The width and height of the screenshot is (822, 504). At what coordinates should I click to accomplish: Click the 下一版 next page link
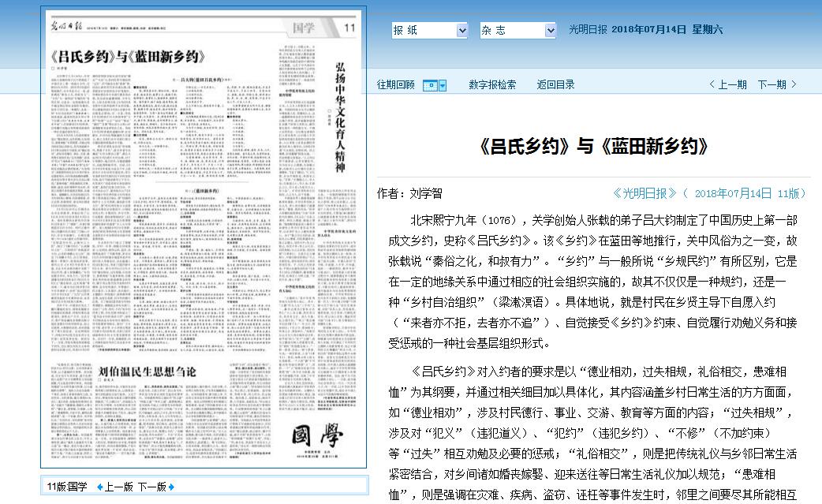pos(152,487)
